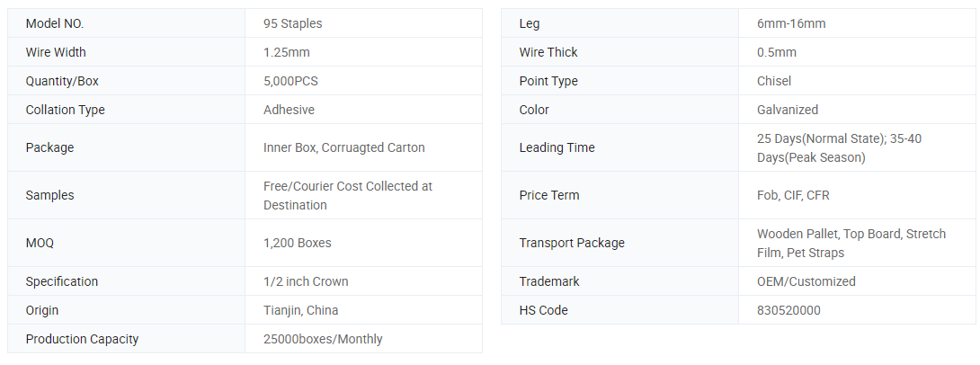Click the Chisel point type value
This screenshot has height=365, width=980.
point(774,81)
